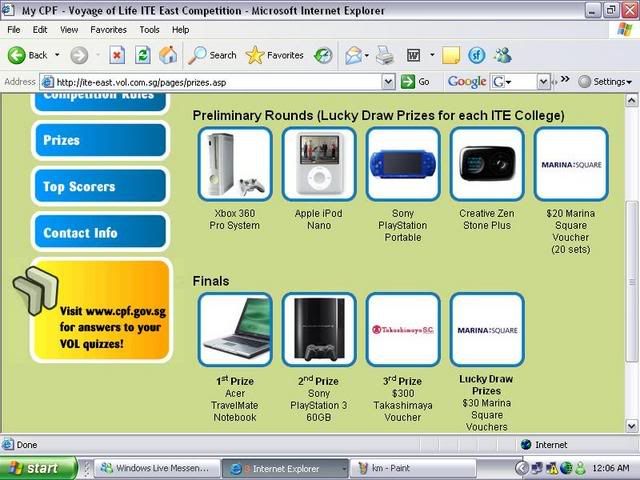This screenshot has width=640, height=480.
Task: Open the Favorites menu
Action: click(108, 30)
